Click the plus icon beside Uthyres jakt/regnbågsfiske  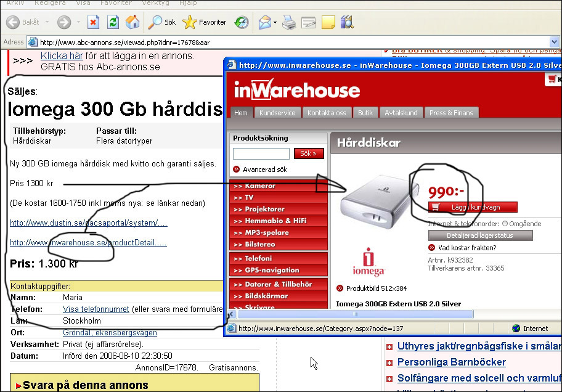point(389,347)
